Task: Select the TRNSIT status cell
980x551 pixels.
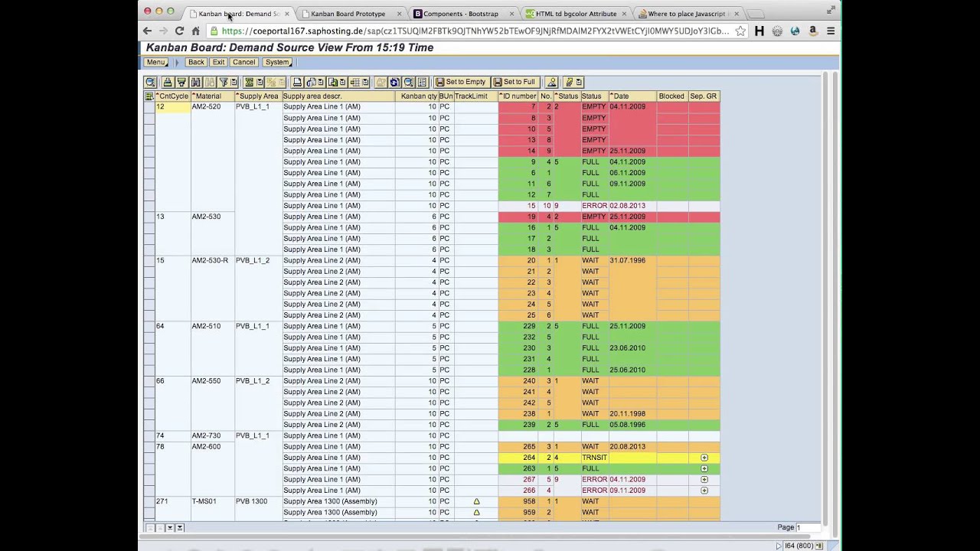Action: 594,458
